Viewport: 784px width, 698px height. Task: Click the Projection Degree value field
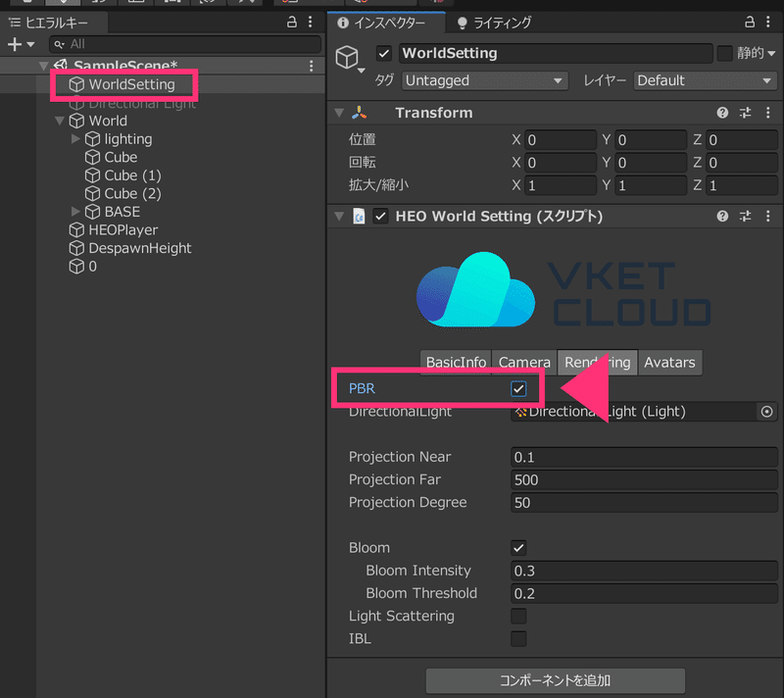644,503
